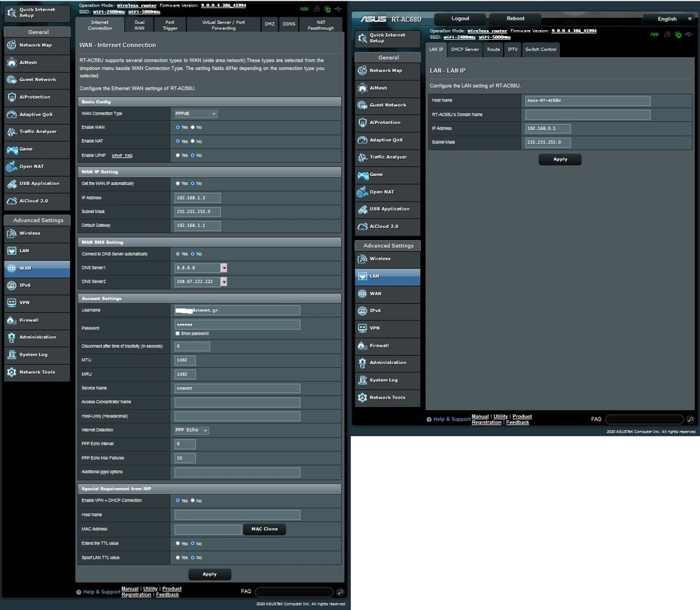Set Enable NAT to No
This screenshot has width=700, height=610.
(193, 141)
